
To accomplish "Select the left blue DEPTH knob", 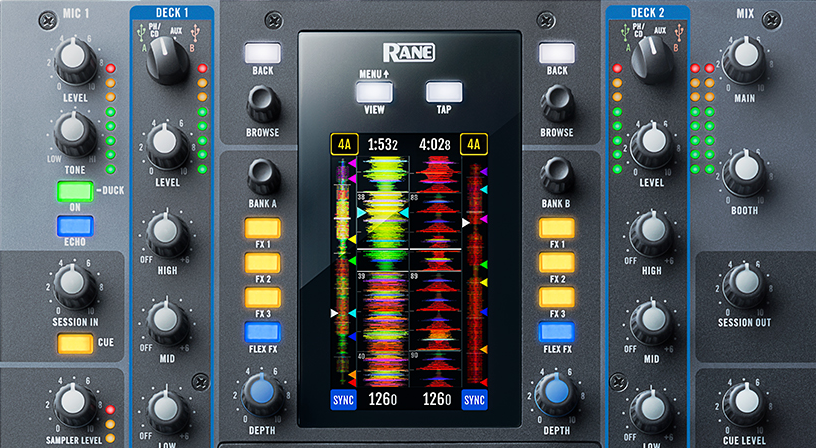I will (x=262, y=395).
